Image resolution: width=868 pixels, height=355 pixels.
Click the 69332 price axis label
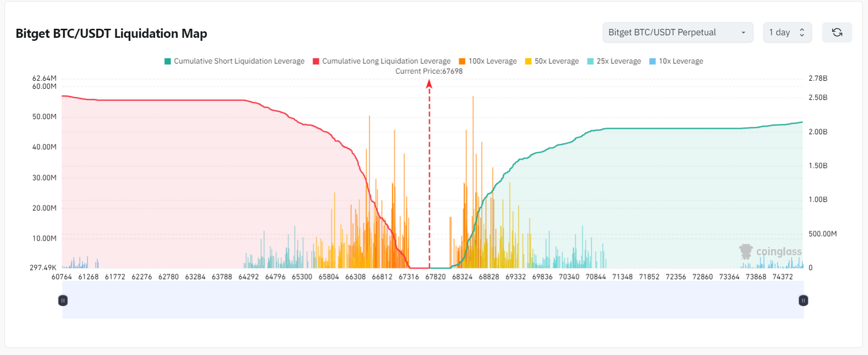[516, 277]
